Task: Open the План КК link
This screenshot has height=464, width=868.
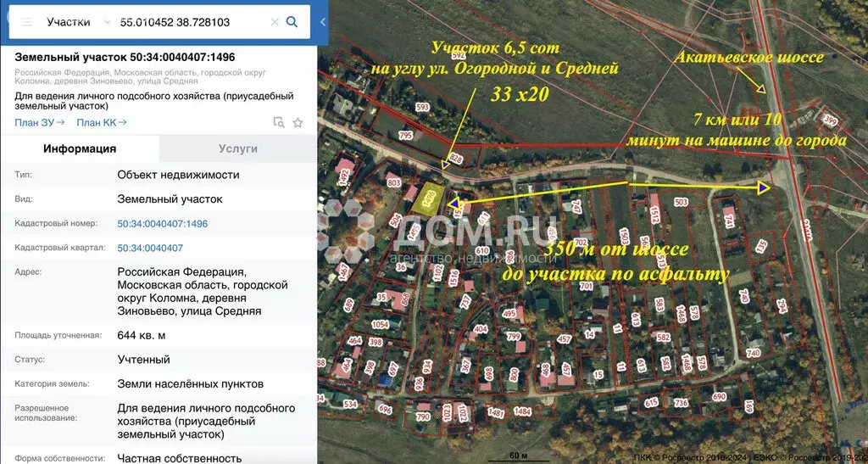Action: (102, 122)
